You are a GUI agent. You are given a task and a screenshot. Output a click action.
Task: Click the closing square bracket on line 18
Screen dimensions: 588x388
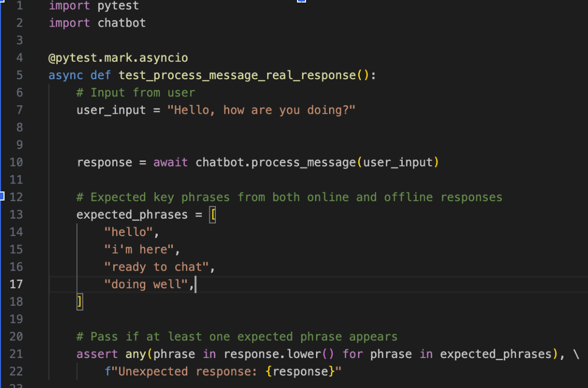[79, 302]
